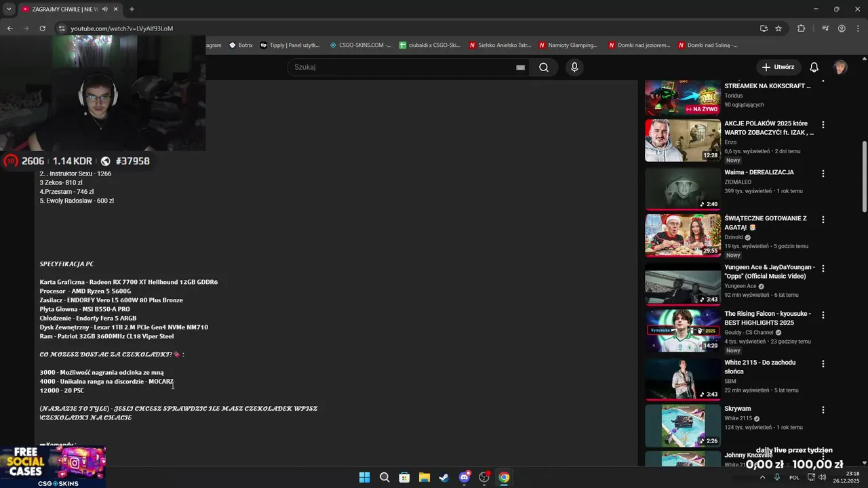Open more options for Waima DEREALIZACJA

(823, 174)
